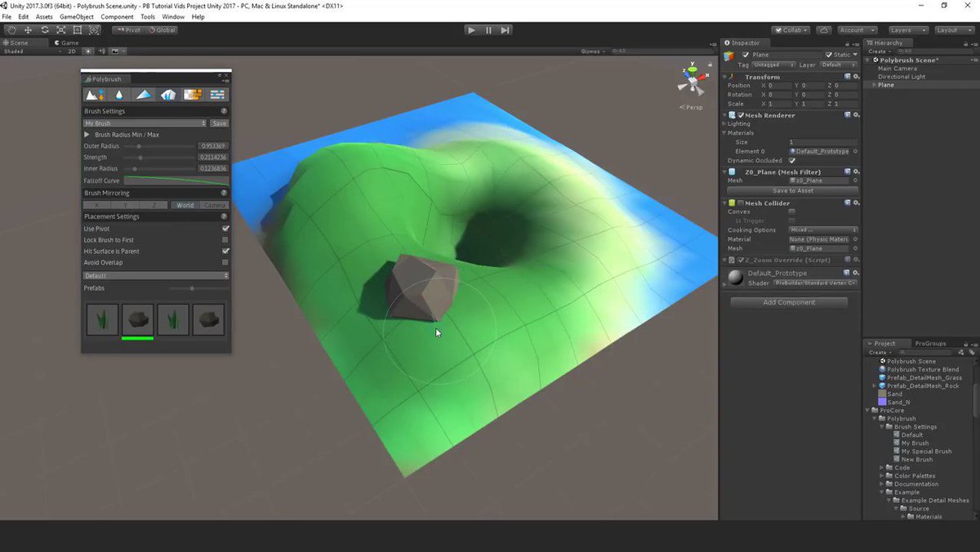980x552 pixels.
Task: Click Save brush preset button
Action: pos(219,123)
